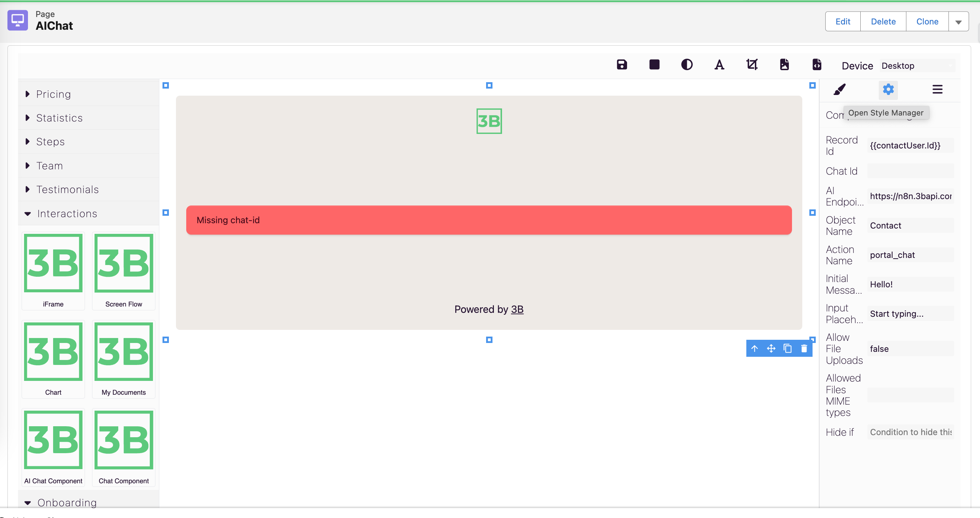
Task: Select parent with the up arrow icon
Action: coord(754,348)
